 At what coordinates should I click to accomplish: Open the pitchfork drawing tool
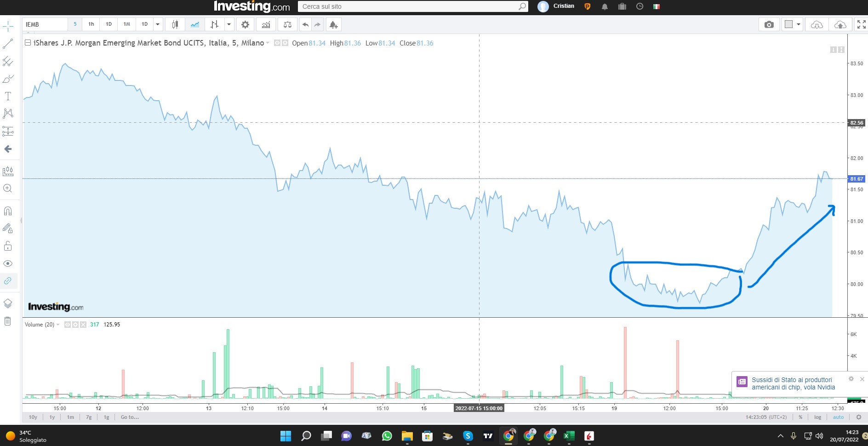coord(8,62)
